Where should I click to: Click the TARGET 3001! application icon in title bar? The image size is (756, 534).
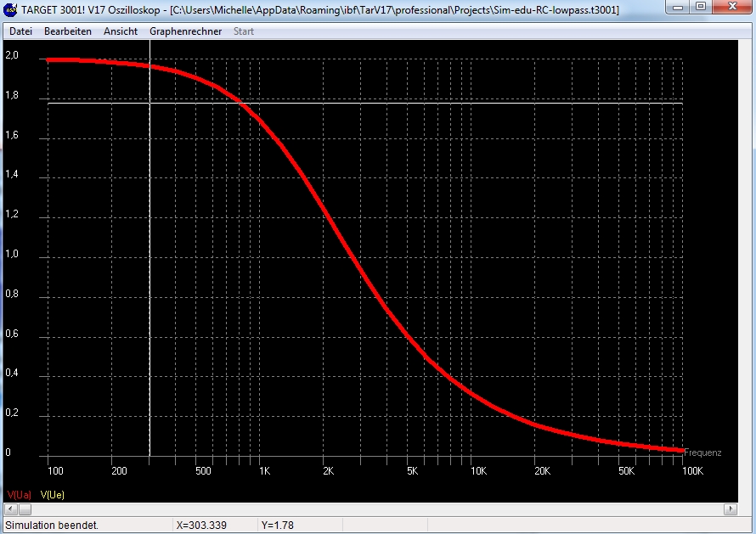pos(10,9)
